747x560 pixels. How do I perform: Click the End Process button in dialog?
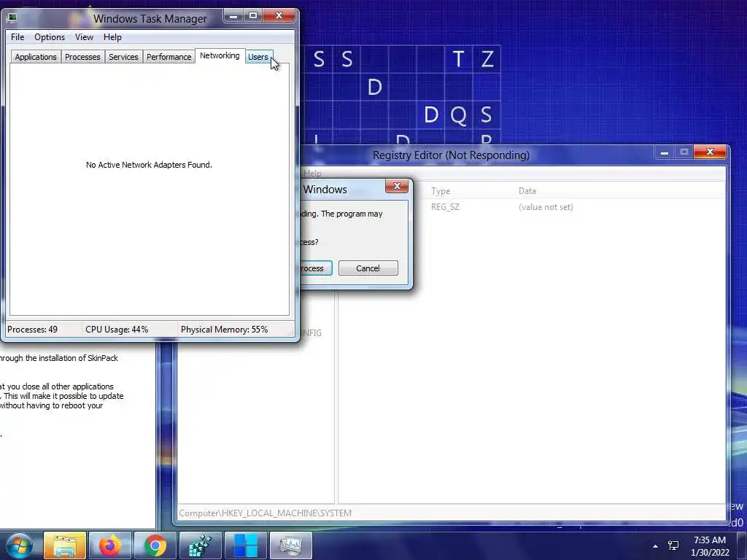[316, 268]
